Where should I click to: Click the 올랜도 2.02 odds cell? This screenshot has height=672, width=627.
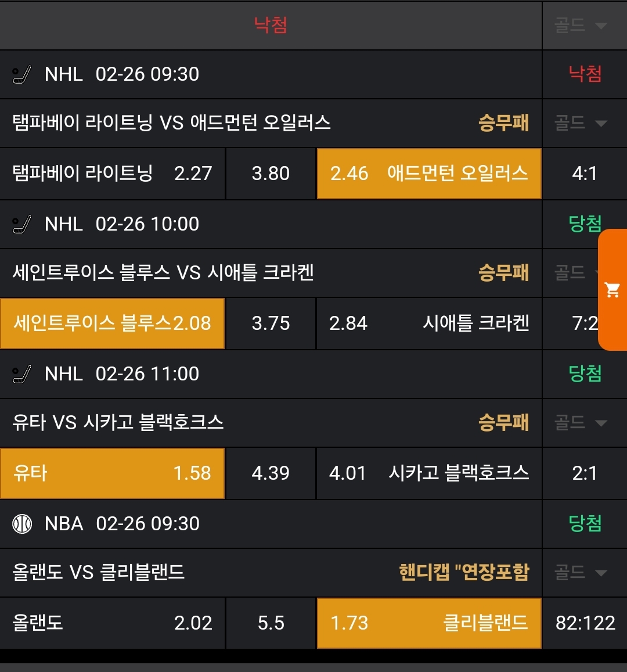[112, 623]
